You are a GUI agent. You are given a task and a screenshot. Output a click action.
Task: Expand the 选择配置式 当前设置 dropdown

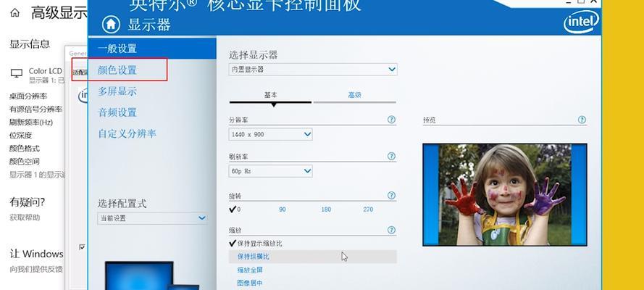click(152, 218)
